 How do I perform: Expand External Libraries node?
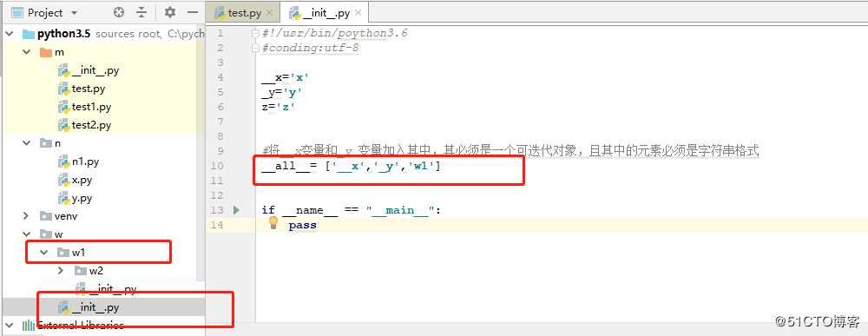(10, 325)
